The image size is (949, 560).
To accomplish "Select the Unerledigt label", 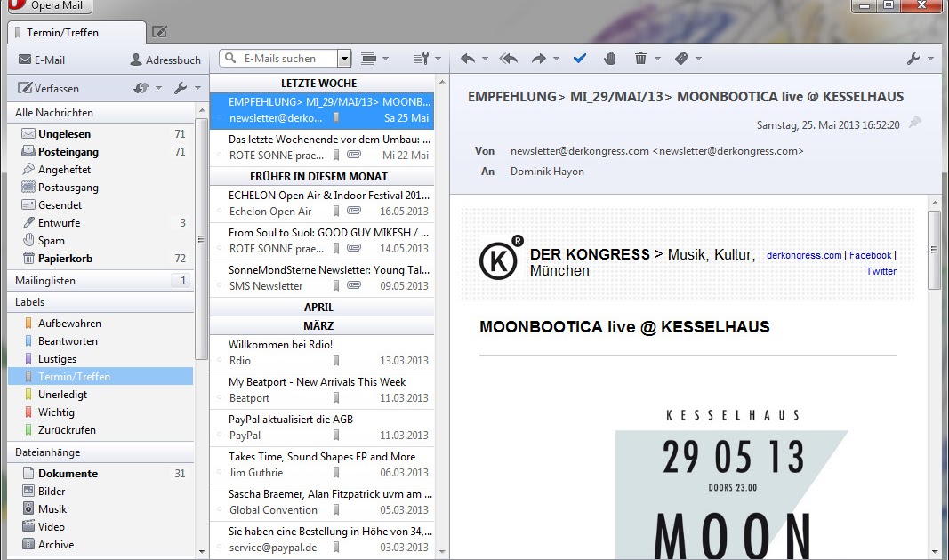I will click(x=100, y=395).
